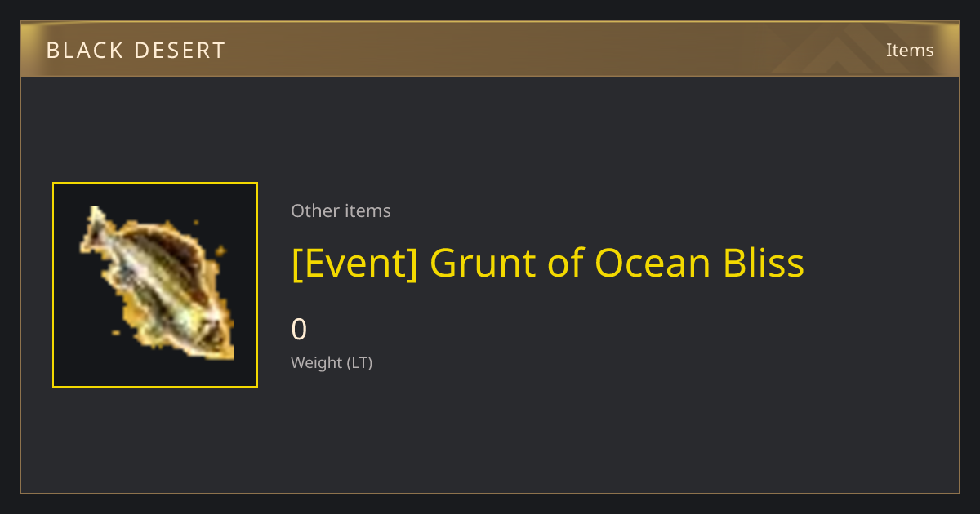Screen dimensions: 980x514
Task: Click the gold header banner
Action: tap(490, 49)
